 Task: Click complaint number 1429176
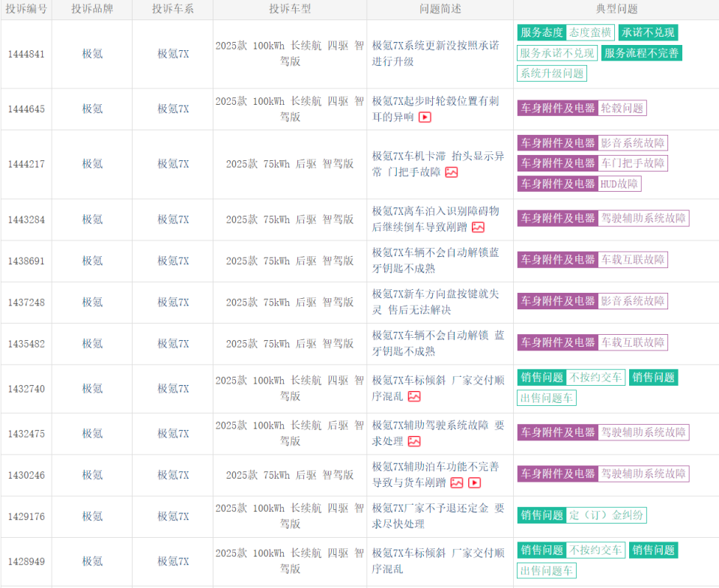[26, 517]
